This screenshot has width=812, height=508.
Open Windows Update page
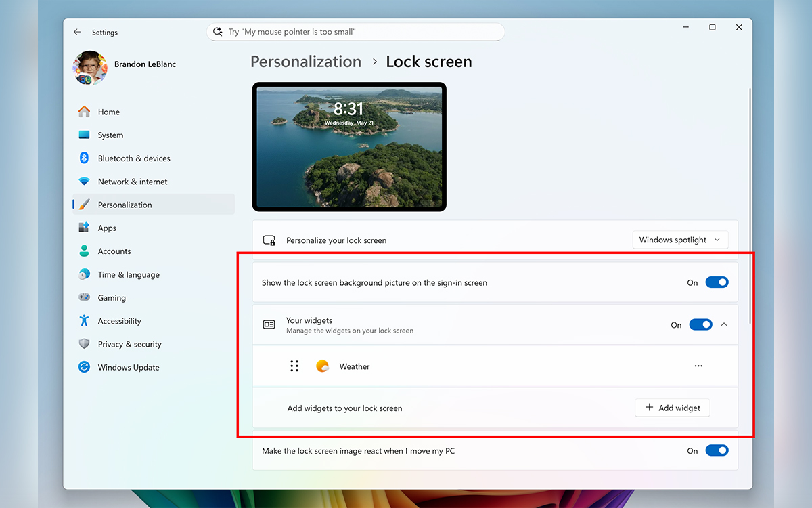point(154,367)
